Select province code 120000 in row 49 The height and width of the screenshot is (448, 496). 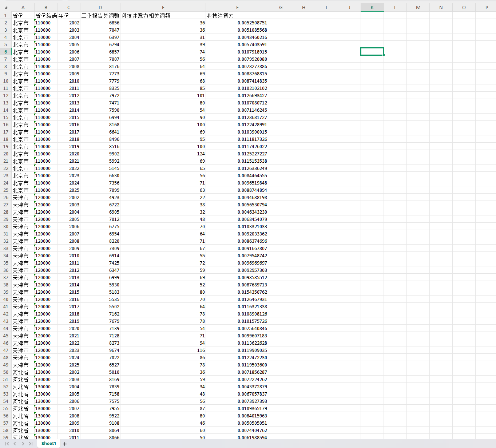pos(46,365)
